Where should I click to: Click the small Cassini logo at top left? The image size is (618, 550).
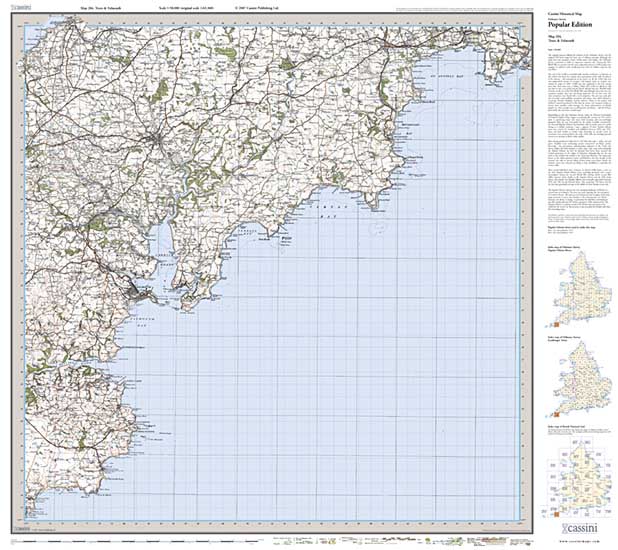tap(16, 10)
